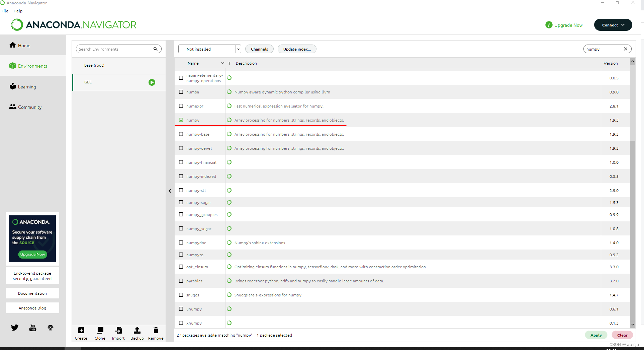
Task: Check the numexpr package checkbox
Action: click(181, 106)
